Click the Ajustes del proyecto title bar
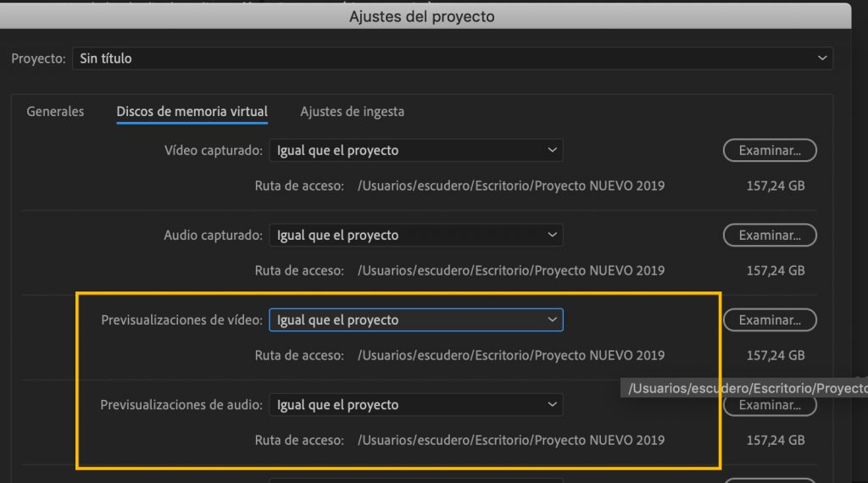 click(x=421, y=17)
